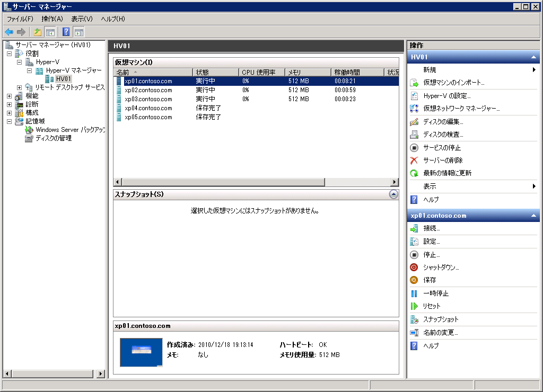Click the ヘルプ icon under xp01.contoso.com
Viewport: 543px width, 392px height.
pos(414,346)
